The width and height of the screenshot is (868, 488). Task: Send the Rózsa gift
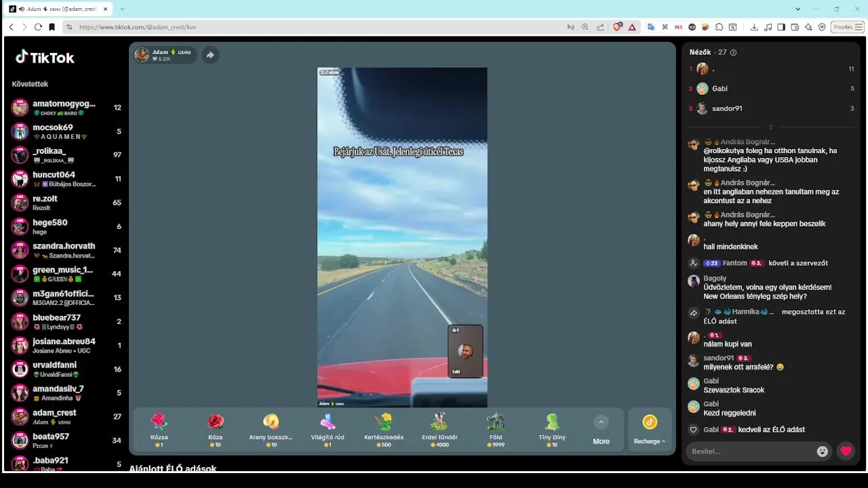[159, 430]
